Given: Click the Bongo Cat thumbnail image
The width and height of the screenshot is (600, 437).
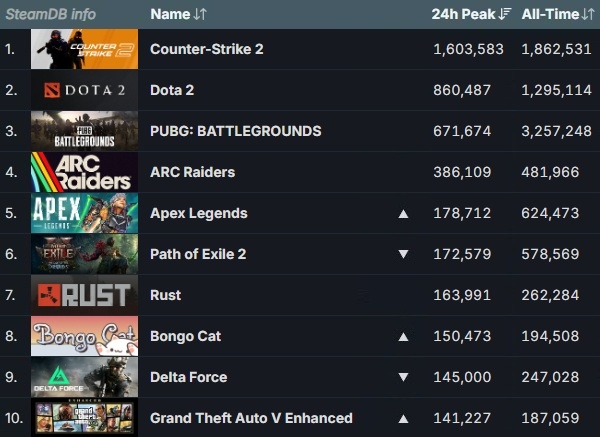Looking at the screenshot, I should (84, 336).
